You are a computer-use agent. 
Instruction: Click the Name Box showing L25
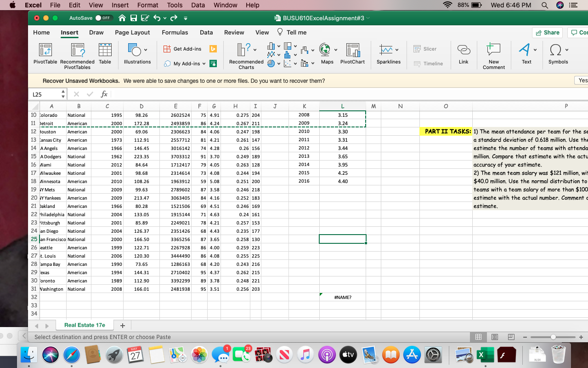click(x=44, y=94)
